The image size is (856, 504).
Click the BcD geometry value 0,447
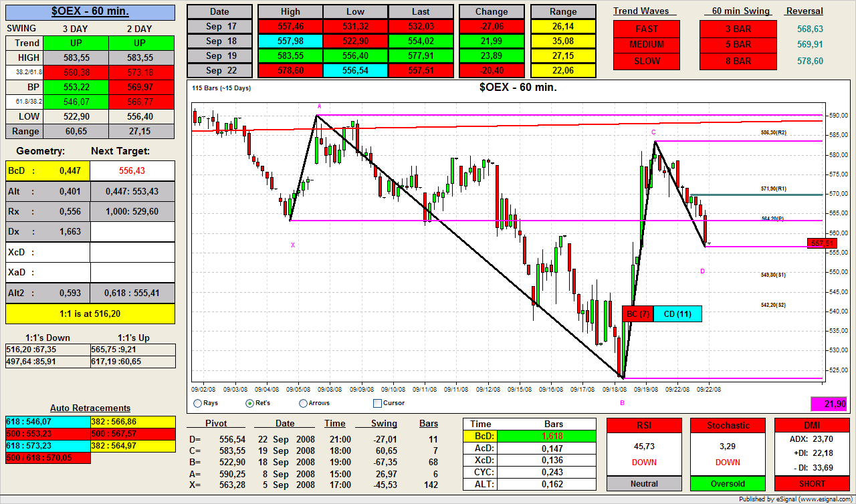click(x=70, y=170)
